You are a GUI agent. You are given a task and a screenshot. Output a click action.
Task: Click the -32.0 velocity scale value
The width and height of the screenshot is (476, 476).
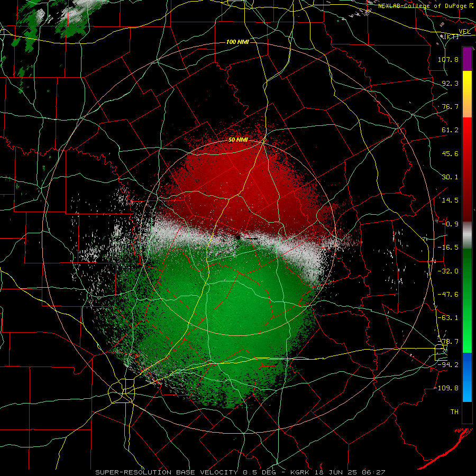pos(448,271)
